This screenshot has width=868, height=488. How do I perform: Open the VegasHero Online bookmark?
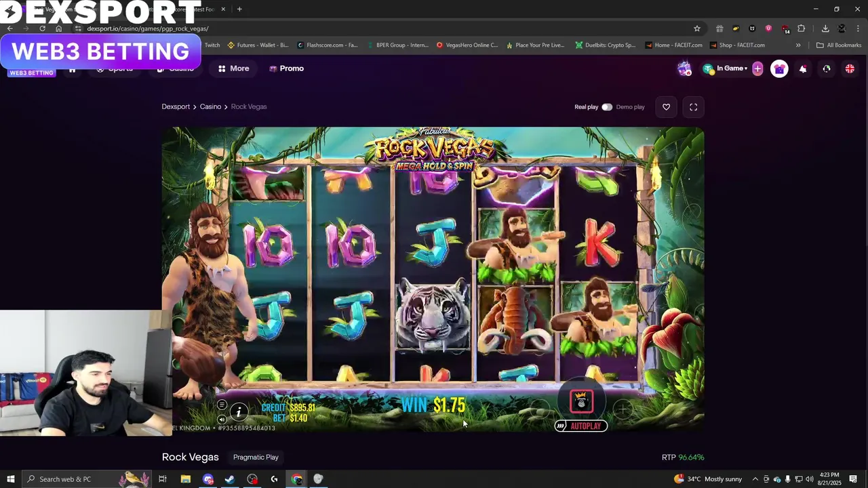tap(467, 45)
